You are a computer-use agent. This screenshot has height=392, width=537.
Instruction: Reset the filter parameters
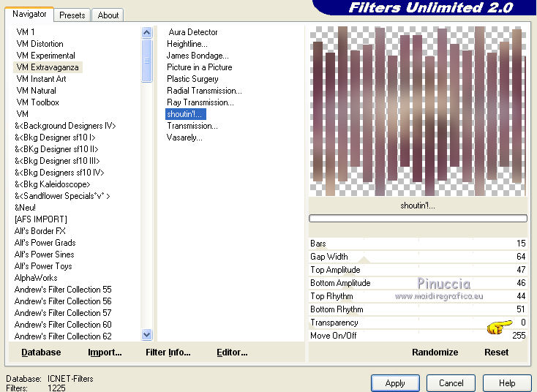(496, 353)
